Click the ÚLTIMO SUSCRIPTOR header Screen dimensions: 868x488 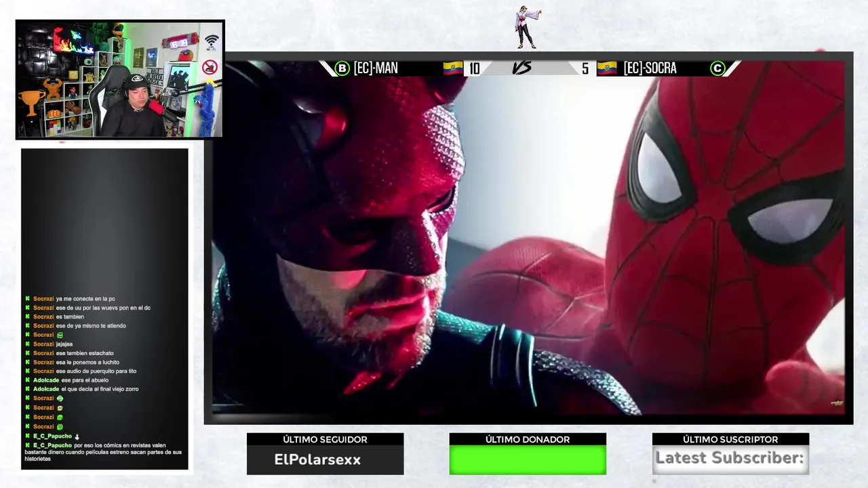730,440
